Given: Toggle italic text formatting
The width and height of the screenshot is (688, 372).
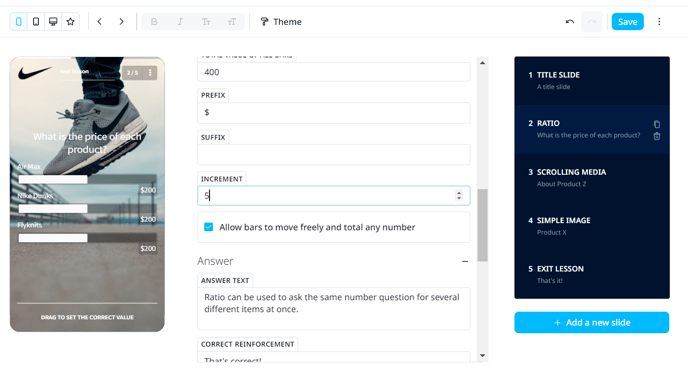Looking at the screenshot, I should click(180, 21).
